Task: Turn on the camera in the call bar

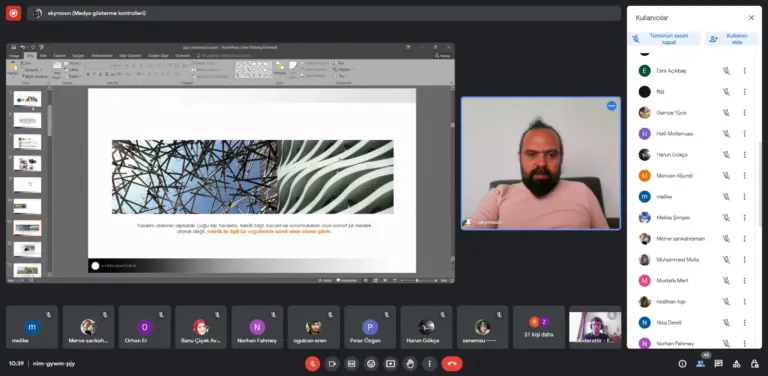Action: click(x=332, y=364)
